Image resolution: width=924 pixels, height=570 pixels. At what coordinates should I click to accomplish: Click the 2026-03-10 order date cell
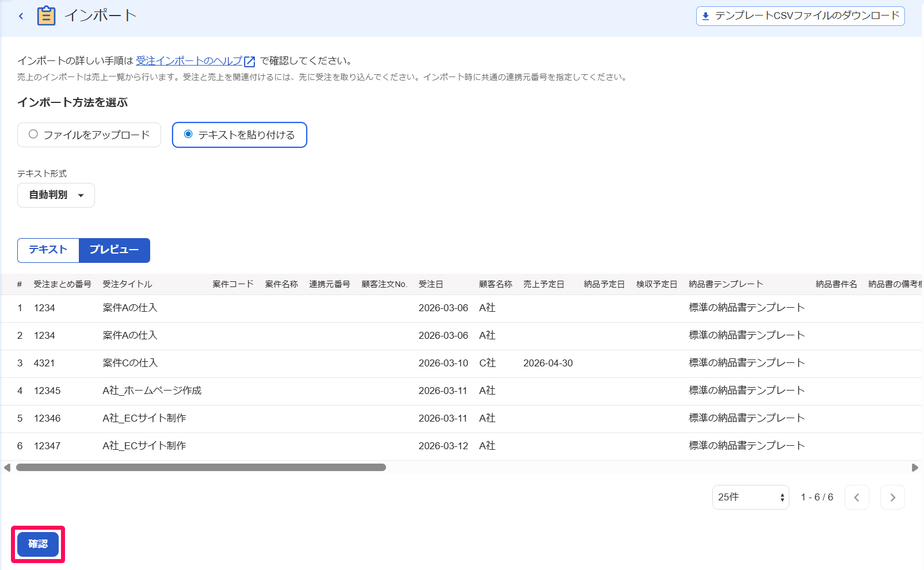pyautogui.click(x=443, y=364)
